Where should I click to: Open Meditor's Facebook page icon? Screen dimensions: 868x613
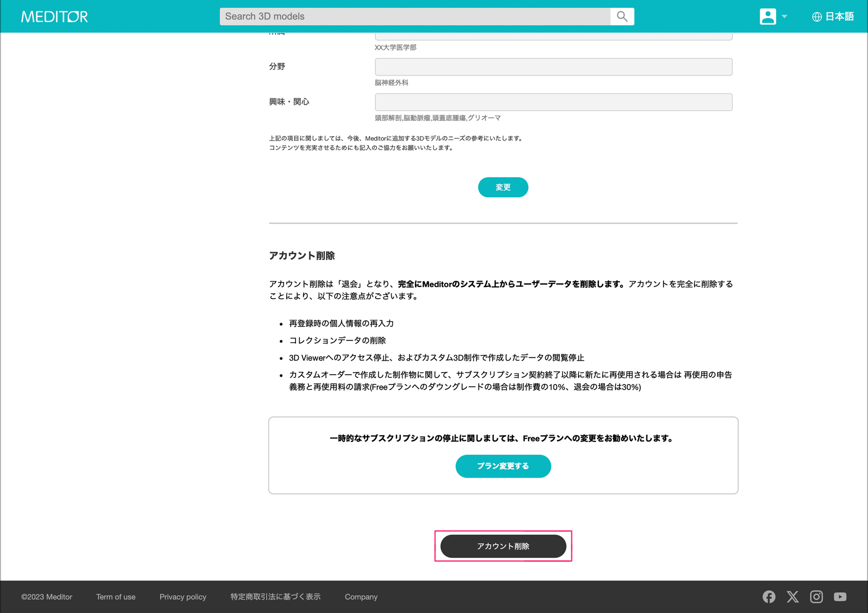pyautogui.click(x=769, y=596)
